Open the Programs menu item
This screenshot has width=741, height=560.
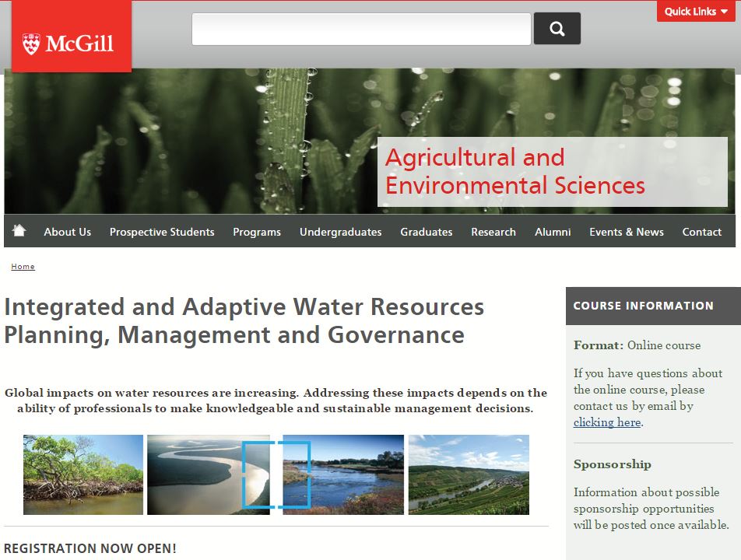(257, 232)
